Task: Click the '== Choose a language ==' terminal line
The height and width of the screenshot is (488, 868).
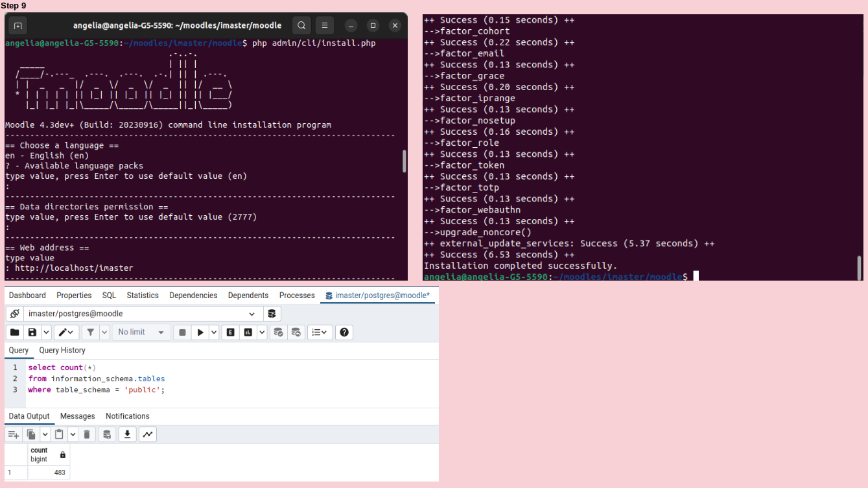Action: click(62, 146)
